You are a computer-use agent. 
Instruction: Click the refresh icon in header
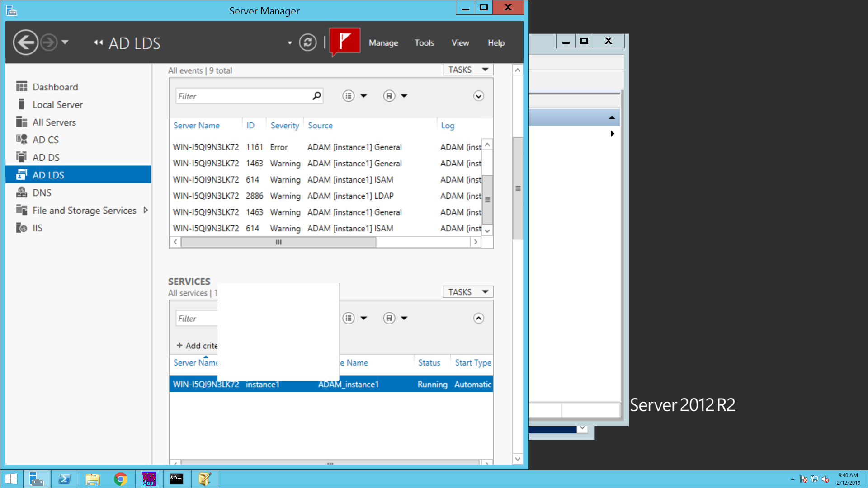[x=307, y=43]
